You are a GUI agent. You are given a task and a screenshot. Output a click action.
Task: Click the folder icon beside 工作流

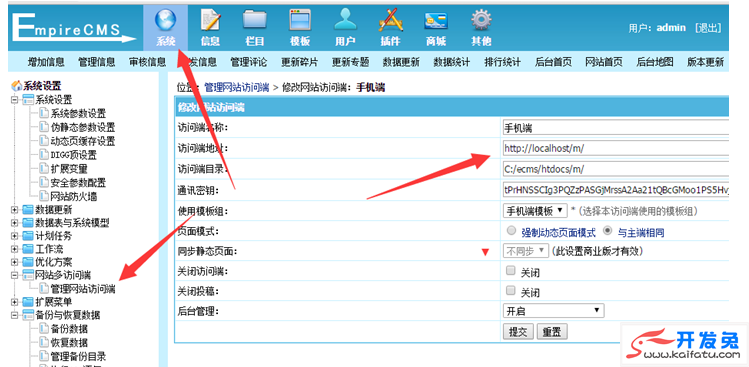[x=28, y=249]
